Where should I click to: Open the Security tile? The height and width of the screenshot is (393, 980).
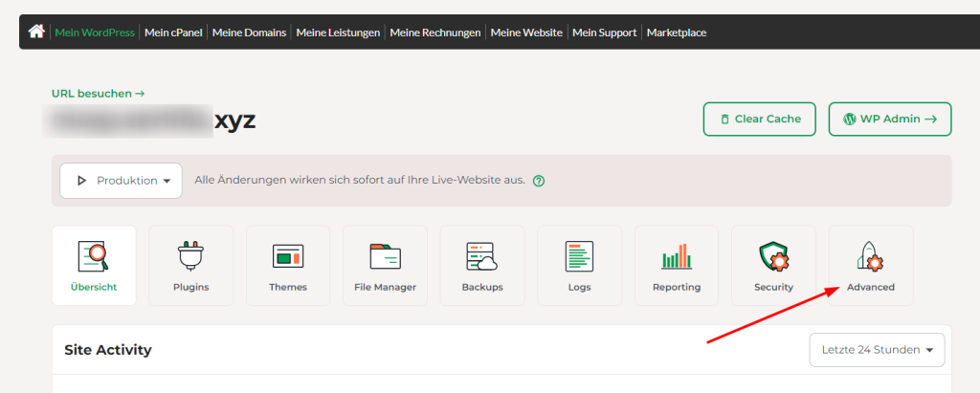click(773, 266)
